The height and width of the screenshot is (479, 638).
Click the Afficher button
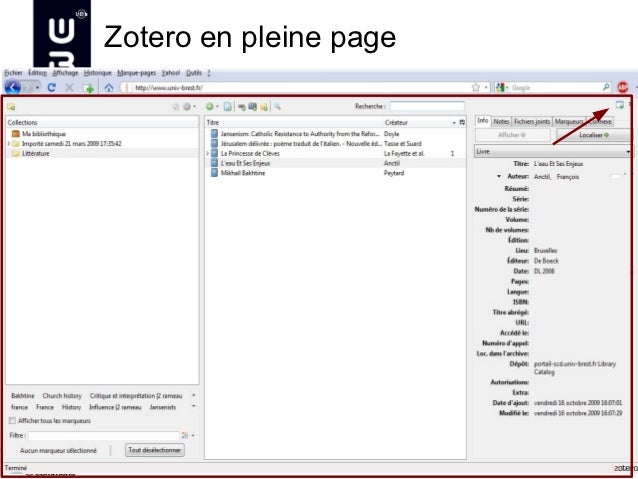click(x=512, y=135)
